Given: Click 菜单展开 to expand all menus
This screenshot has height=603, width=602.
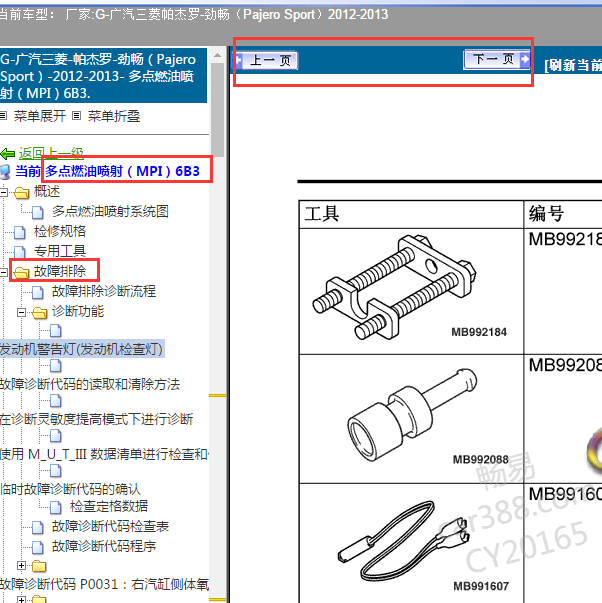Looking at the screenshot, I should tap(40, 116).
